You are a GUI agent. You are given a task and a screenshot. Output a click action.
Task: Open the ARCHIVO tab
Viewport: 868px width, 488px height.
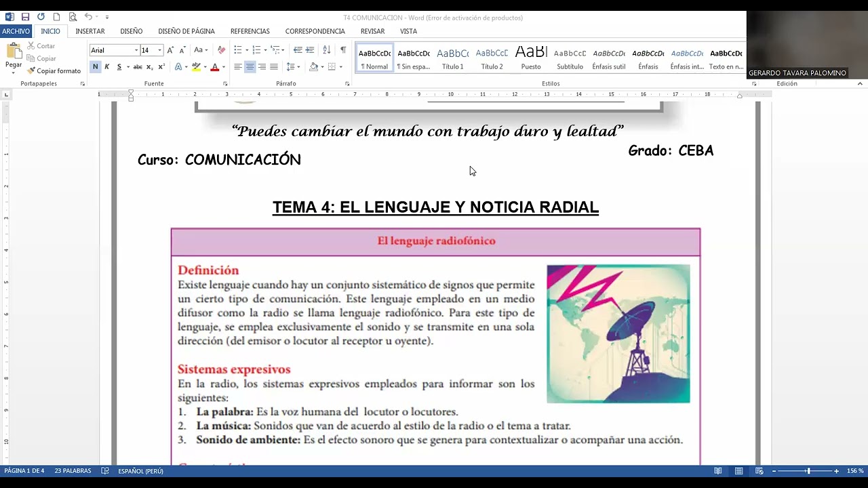[x=16, y=31]
